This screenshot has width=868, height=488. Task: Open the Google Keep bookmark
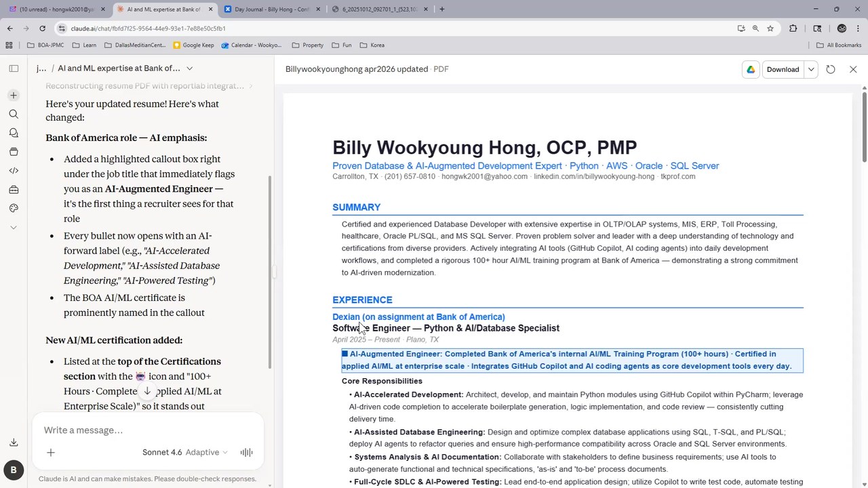(x=193, y=45)
